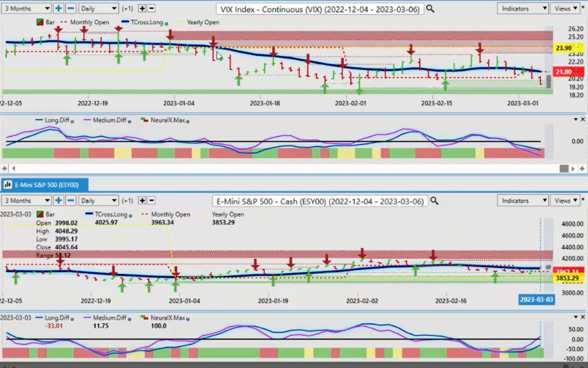This screenshot has height=368, width=588.
Task: Click dot icon beside NeuralX.Max in E-Mini pane
Action: pos(188,319)
